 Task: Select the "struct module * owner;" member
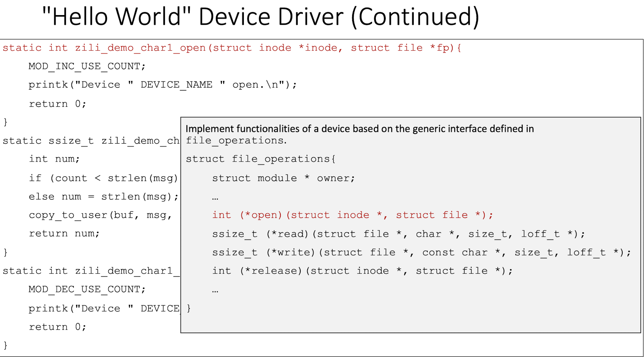(x=283, y=178)
